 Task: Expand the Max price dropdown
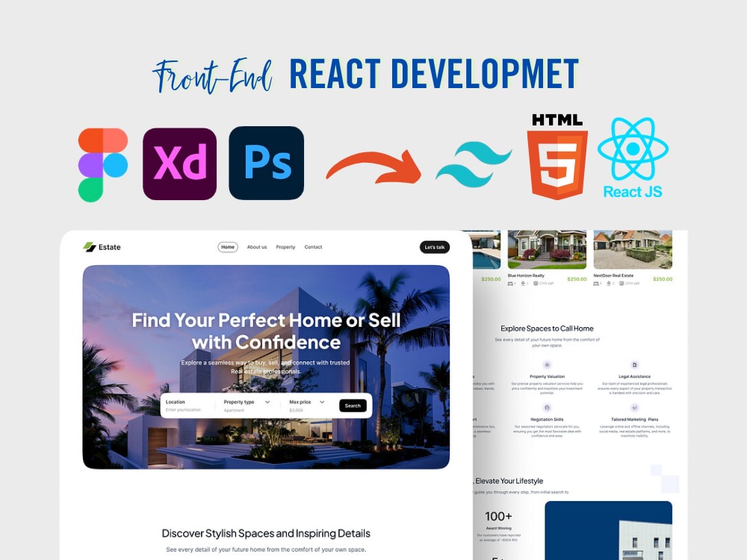tap(307, 405)
